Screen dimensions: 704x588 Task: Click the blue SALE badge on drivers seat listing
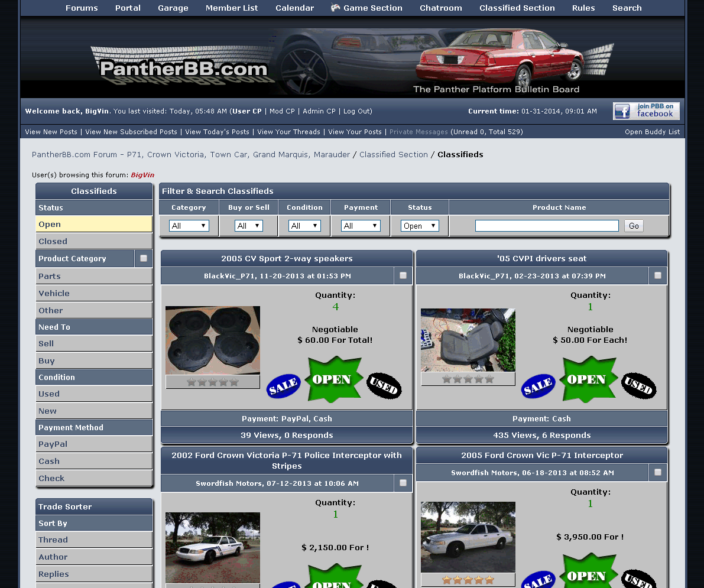(538, 386)
